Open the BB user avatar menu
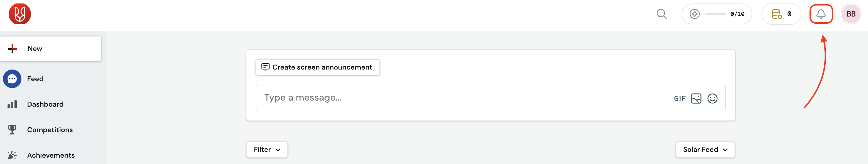868x164 pixels. pyautogui.click(x=851, y=14)
